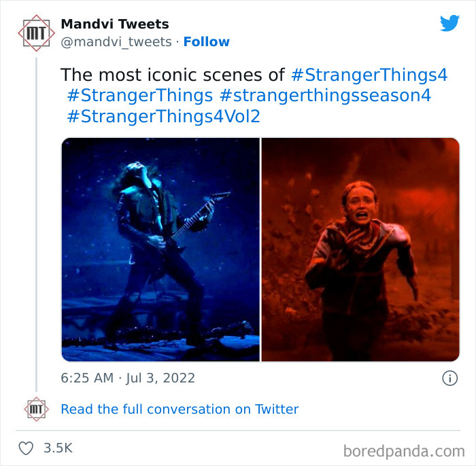Open the #StrangerThings4 hashtag

click(x=369, y=75)
